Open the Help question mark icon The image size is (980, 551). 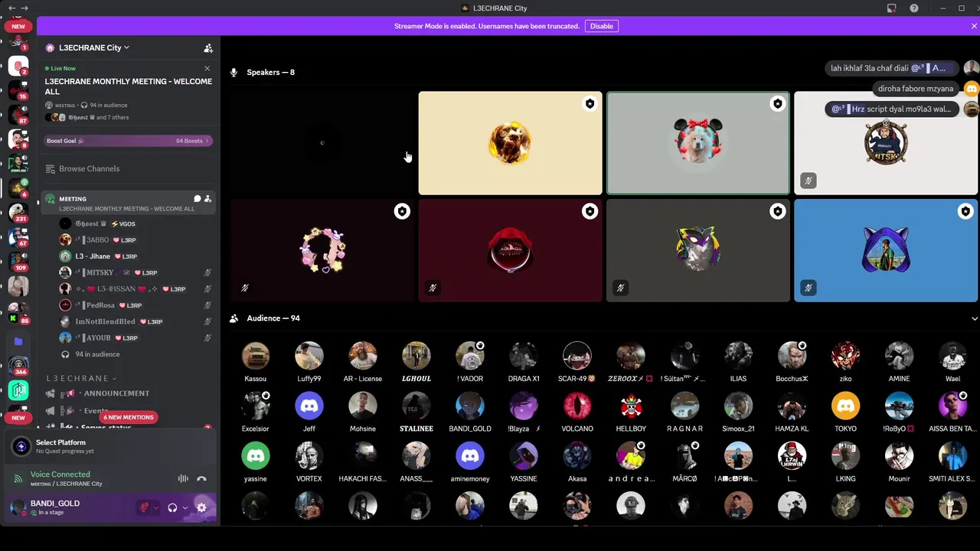(914, 8)
